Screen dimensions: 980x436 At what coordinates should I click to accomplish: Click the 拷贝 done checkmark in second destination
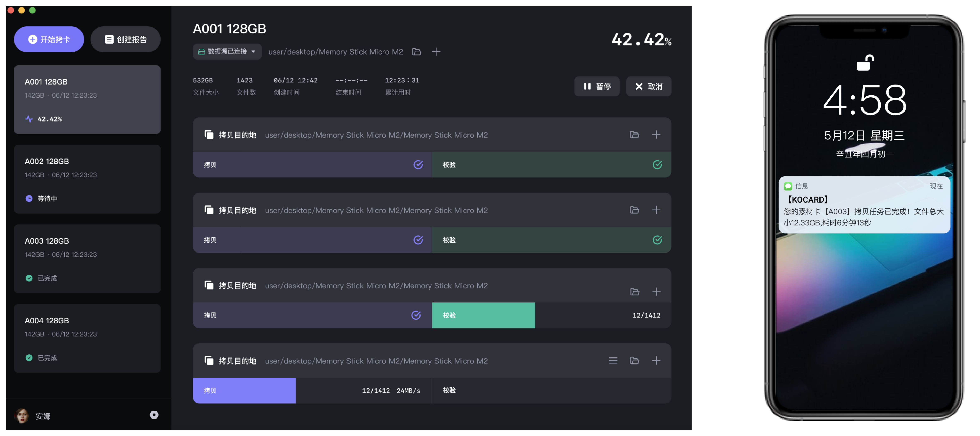coord(418,239)
